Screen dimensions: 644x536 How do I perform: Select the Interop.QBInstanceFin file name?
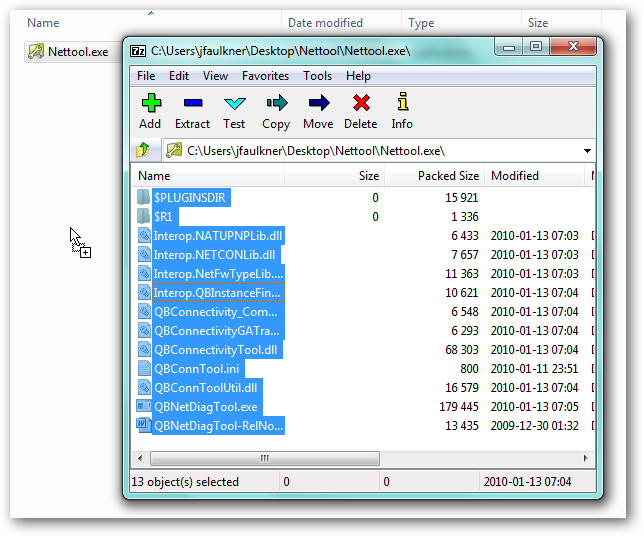[x=218, y=292]
